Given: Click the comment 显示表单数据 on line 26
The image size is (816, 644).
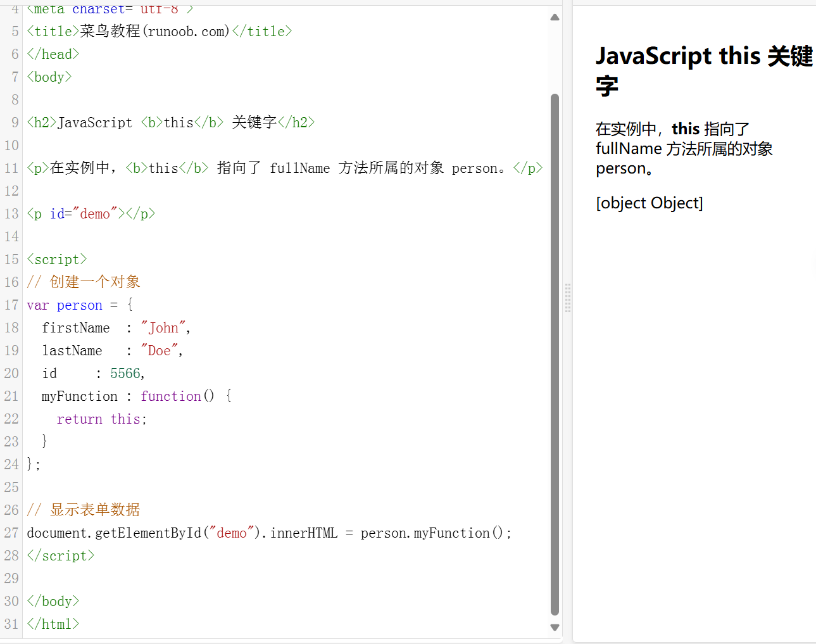Looking at the screenshot, I should pyautogui.click(x=84, y=510).
